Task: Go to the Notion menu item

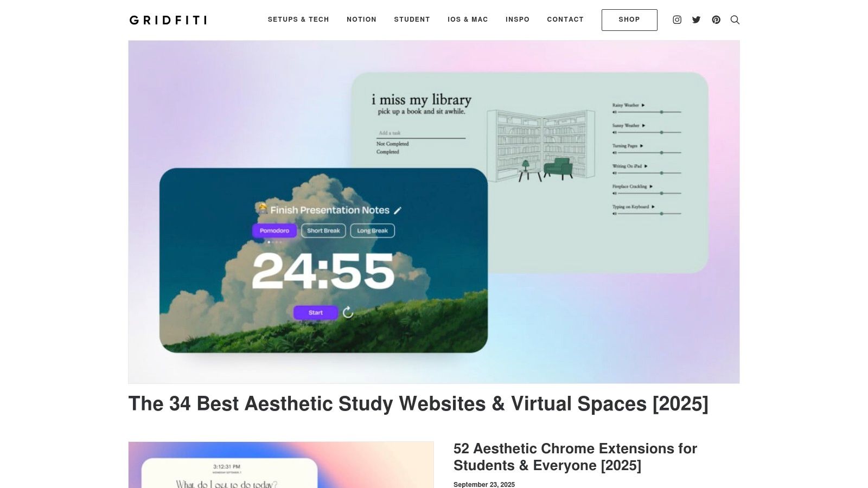Action: 361,20
